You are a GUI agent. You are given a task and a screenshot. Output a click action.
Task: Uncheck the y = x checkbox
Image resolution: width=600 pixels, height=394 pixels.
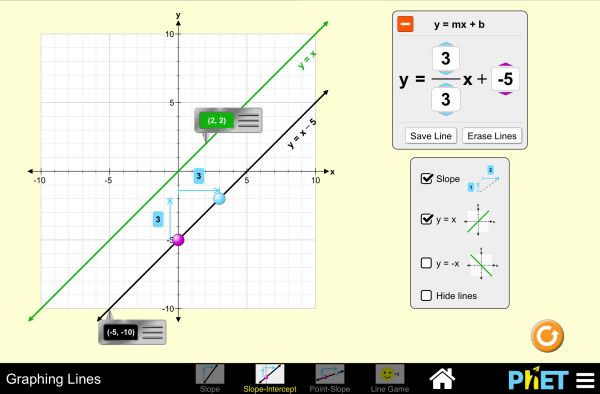click(426, 219)
